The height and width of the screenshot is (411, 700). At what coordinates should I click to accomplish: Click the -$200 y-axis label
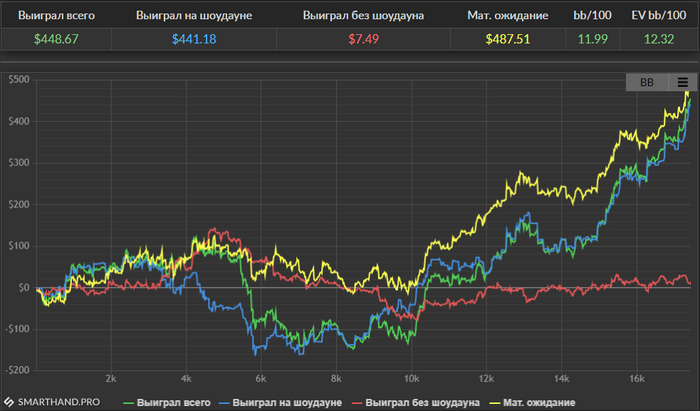click(x=17, y=370)
